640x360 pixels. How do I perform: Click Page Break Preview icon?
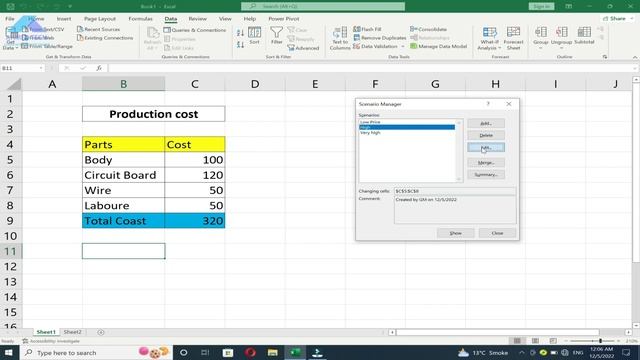(553, 341)
